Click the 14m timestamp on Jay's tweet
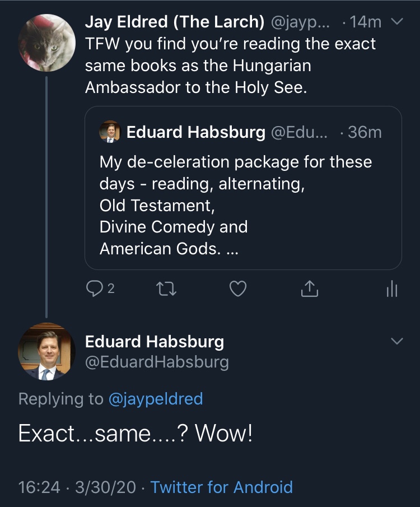420x507 pixels. [x=368, y=22]
